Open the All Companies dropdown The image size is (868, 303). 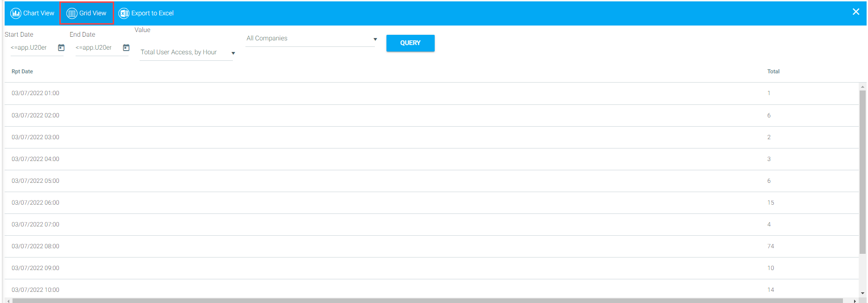(x=375, y=39)
